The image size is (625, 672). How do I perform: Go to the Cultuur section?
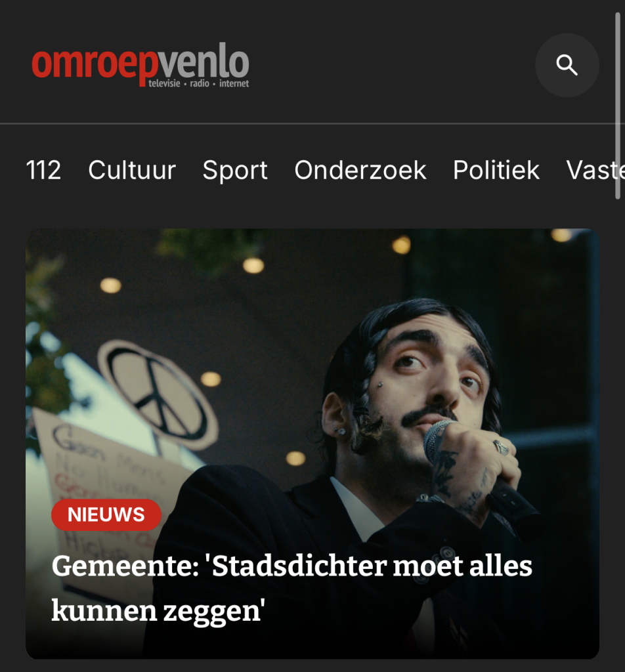pos(132,170)
